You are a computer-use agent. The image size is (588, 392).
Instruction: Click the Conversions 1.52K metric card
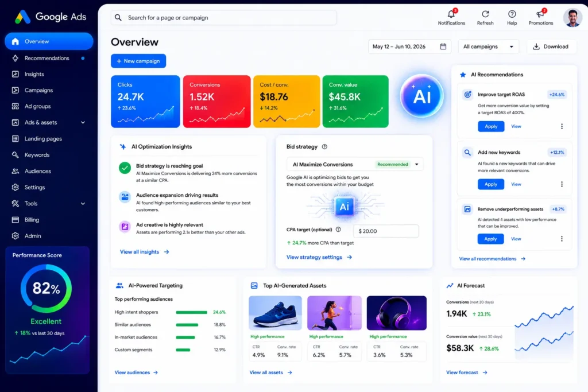coord(216,102)
